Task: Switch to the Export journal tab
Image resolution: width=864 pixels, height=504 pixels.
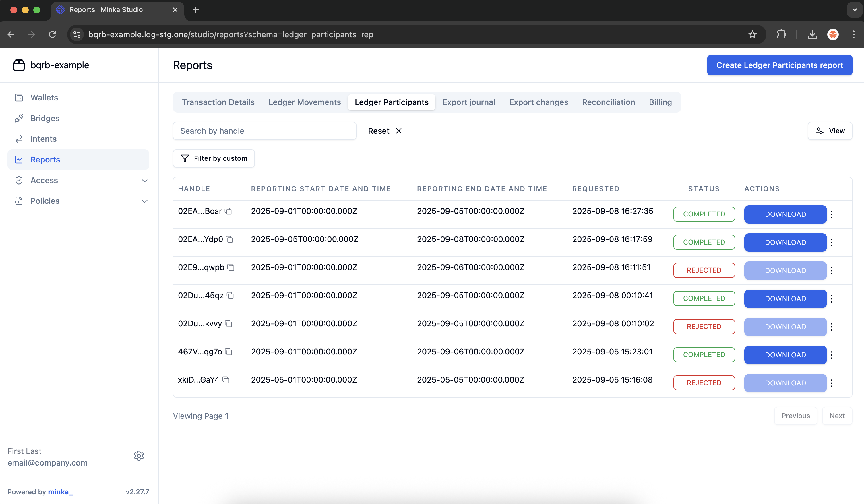Action: point(468,102)
